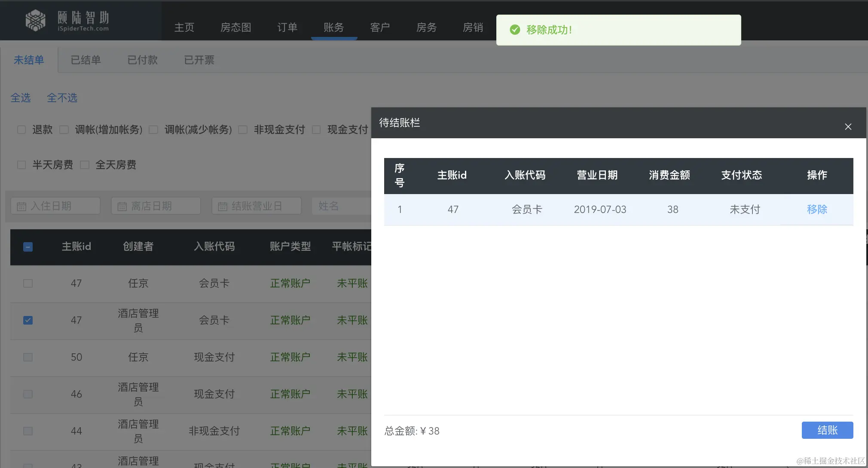
Task: Enable the 退款 filter checkbox
Action: point(21,130)
